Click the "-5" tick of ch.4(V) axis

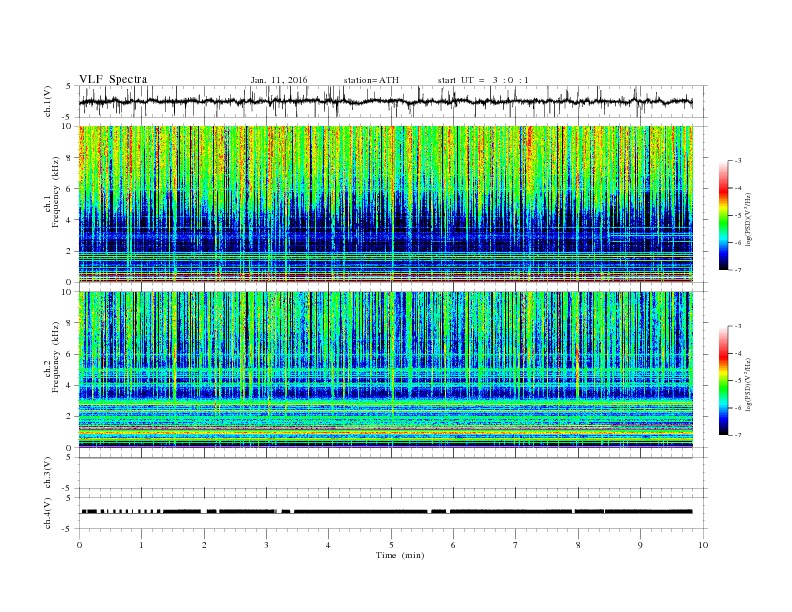(68, 529)
